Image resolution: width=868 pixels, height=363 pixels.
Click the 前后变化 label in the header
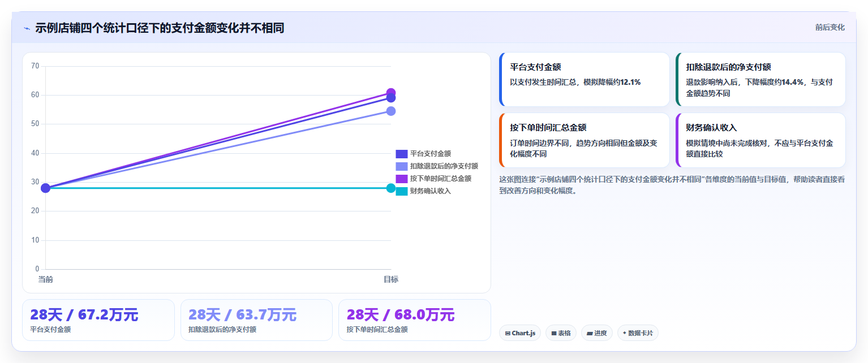point(830,27)
